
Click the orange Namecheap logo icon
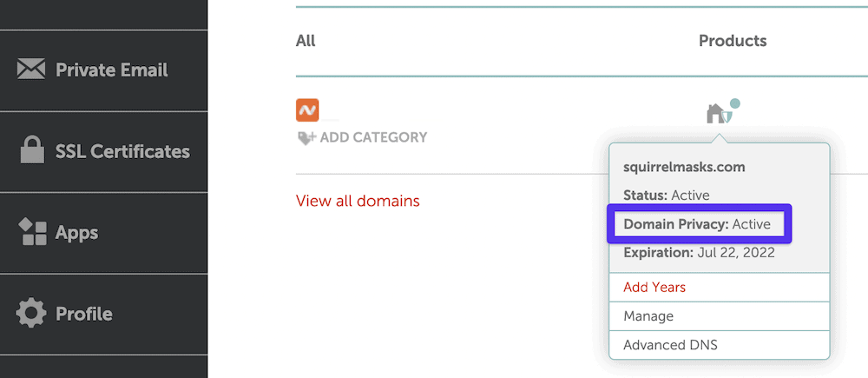(307, 110)
